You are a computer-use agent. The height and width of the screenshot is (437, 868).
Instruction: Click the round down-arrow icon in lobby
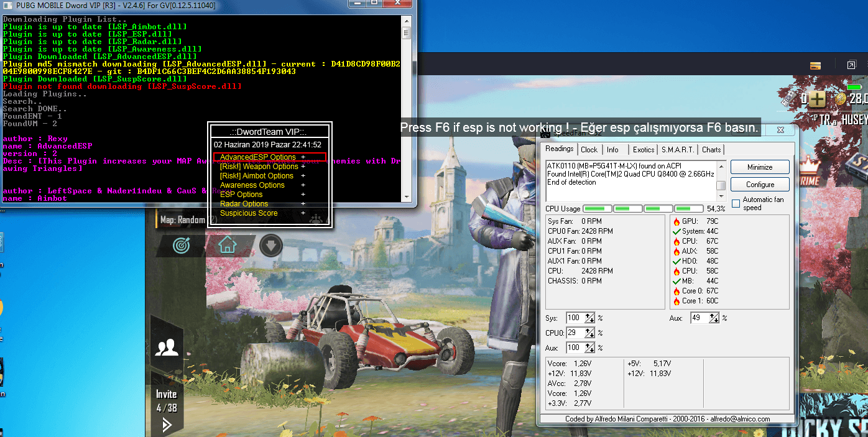(x=271, y=246)
